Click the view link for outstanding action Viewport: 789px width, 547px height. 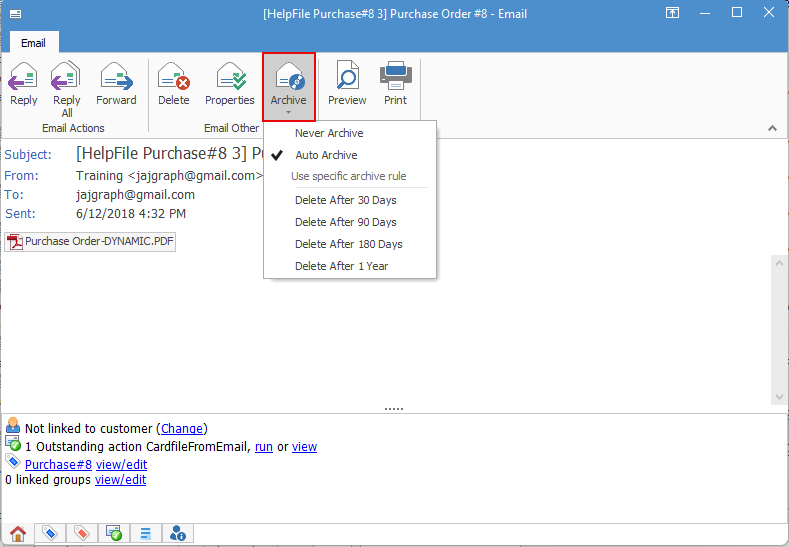(x=304, y=447)
